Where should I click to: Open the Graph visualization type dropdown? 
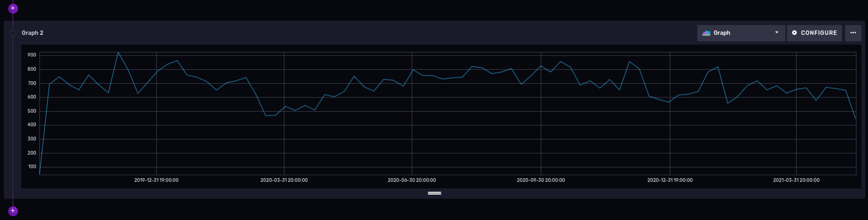click(x=740, y=33)
